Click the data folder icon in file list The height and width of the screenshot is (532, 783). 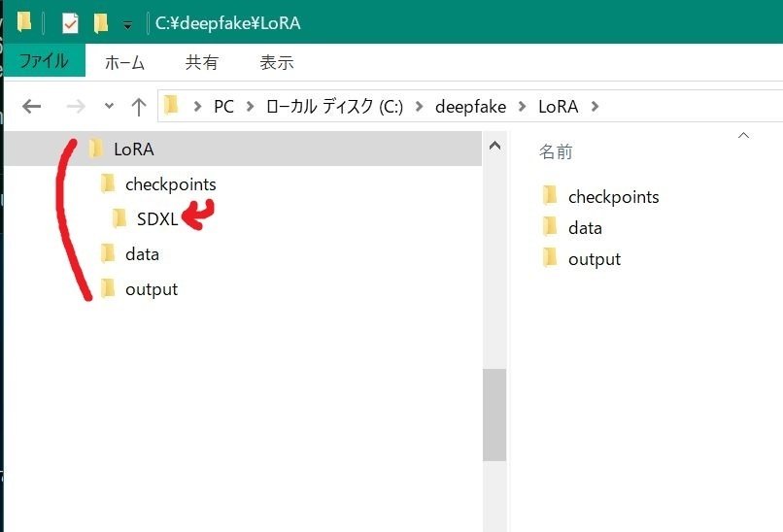pyautogui.click(x=550, y=226)
